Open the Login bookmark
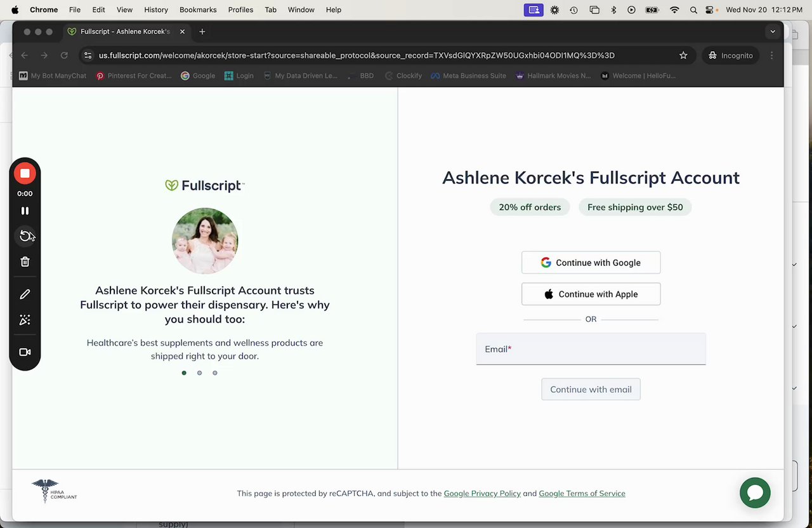The image size is (812, 528). [x=239, y=76]
